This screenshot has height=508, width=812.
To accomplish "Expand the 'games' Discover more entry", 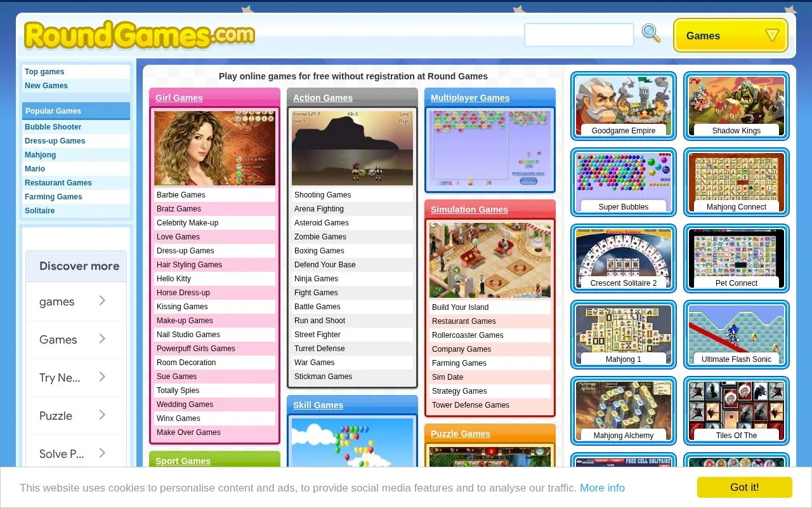I will [x=76, y=302].
